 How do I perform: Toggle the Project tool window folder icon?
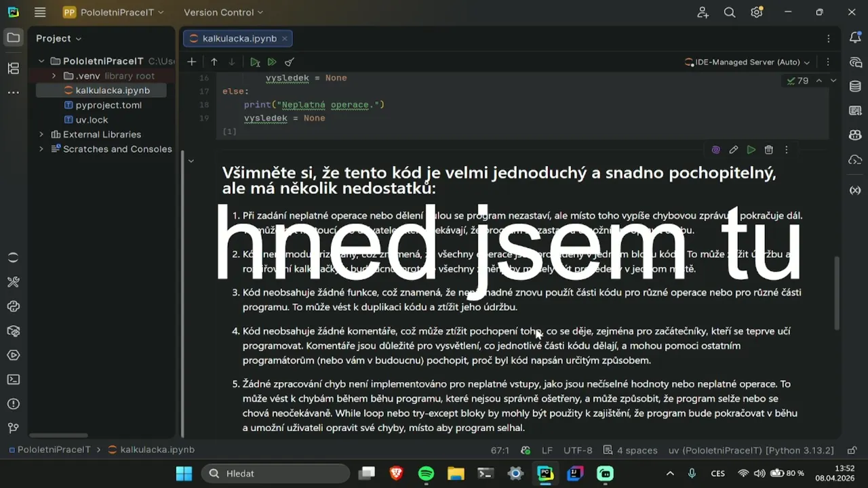click(x=14, y=38)
